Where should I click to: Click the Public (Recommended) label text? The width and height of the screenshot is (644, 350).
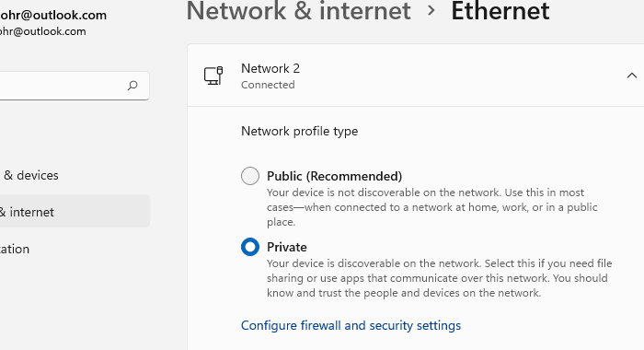pyautogui.click(x=334, y=176)
